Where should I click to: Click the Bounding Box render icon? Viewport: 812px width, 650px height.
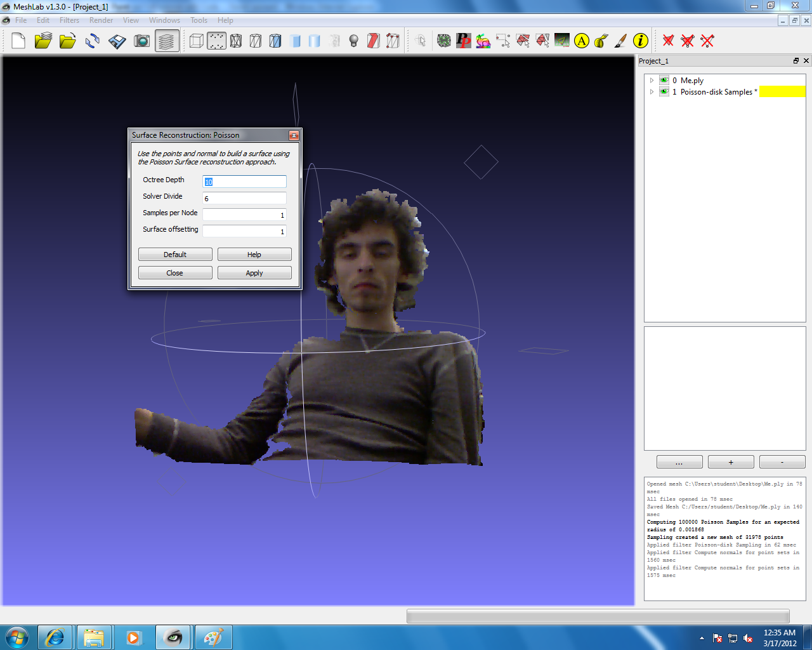197,41
